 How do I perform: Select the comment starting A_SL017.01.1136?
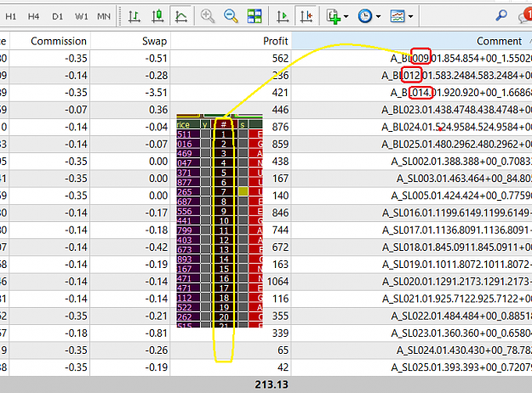tap(457, 231)
